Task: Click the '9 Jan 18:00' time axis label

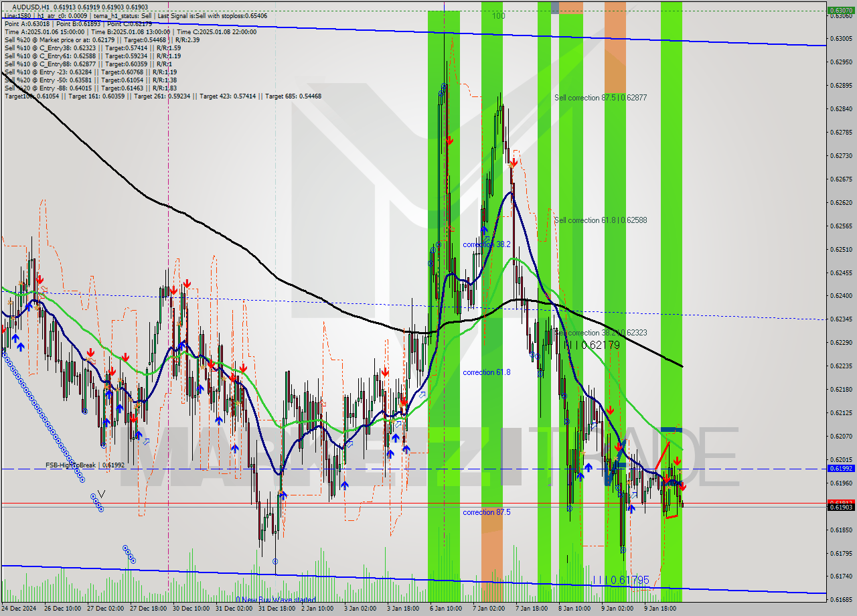Action: [660, 609]
